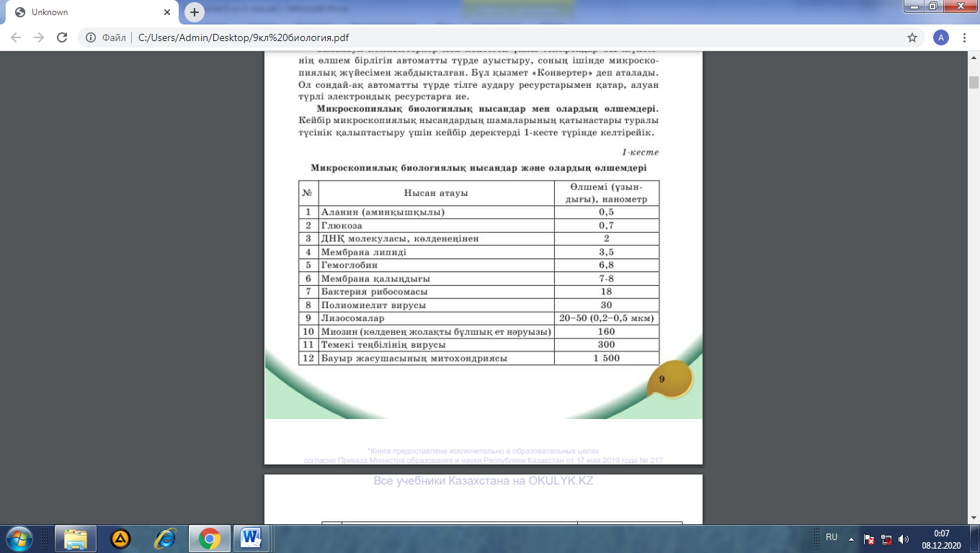
Task: Switch to Microsoft Word on the taskbar
Action: (x=251, y=538)
